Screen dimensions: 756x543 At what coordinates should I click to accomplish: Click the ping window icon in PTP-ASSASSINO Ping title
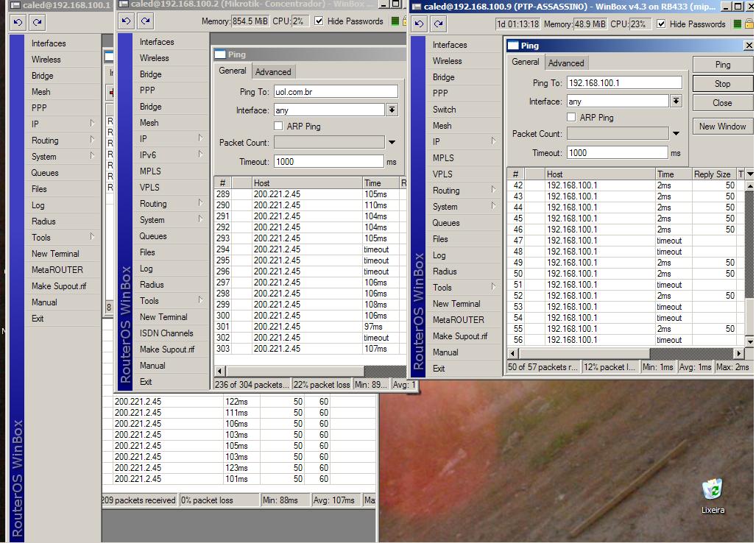513,46
